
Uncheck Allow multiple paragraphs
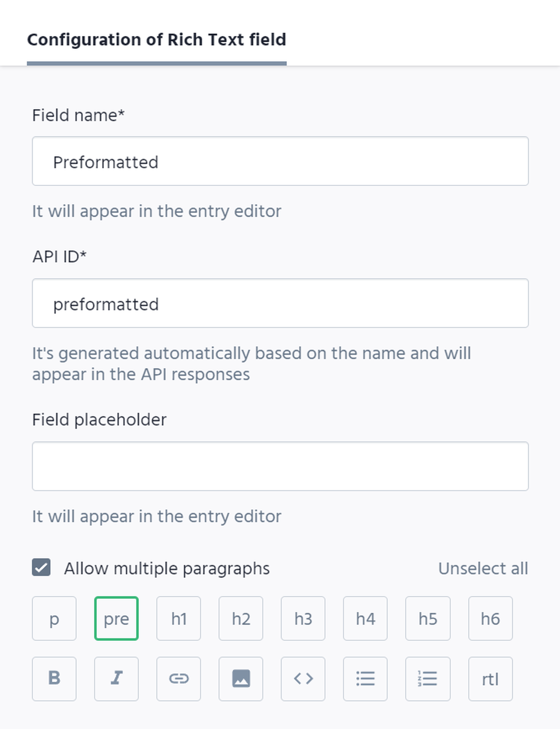tap(42, 568)
